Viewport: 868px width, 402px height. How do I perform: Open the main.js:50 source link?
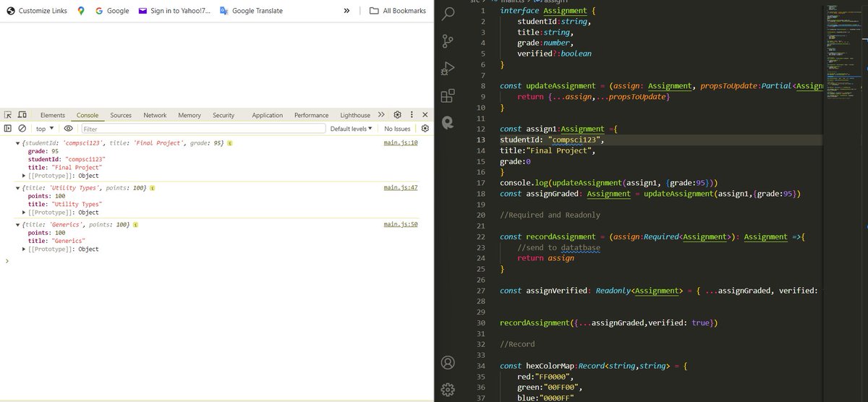(x=401, y=224)
